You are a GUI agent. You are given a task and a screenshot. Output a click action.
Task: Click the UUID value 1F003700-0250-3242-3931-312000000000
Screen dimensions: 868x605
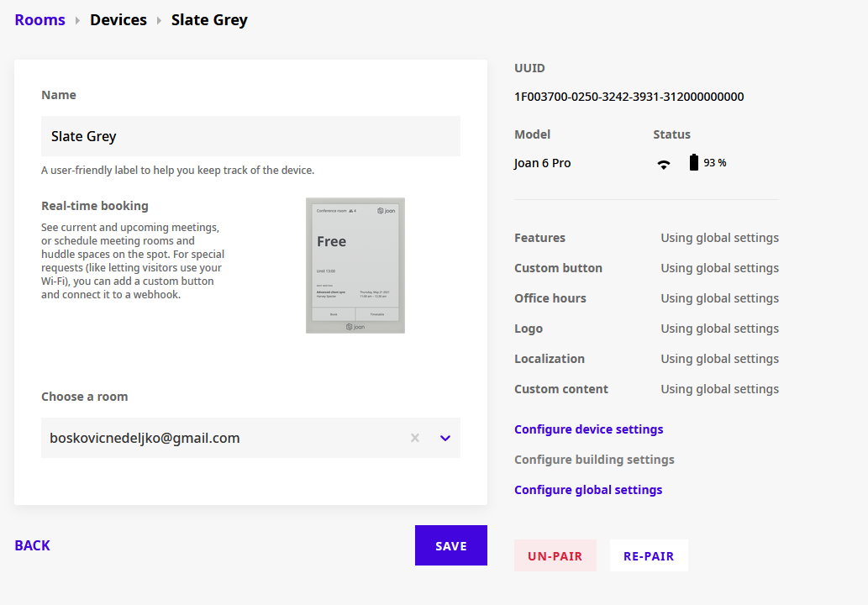(629, 97)
